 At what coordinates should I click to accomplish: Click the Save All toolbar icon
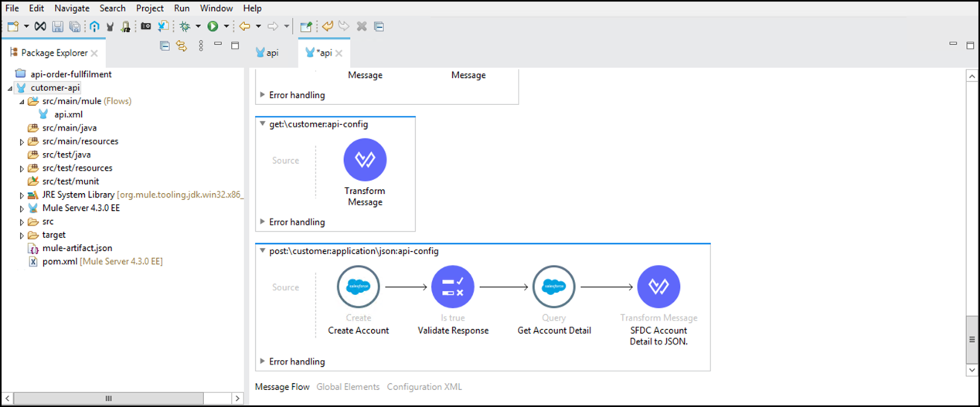74,26
